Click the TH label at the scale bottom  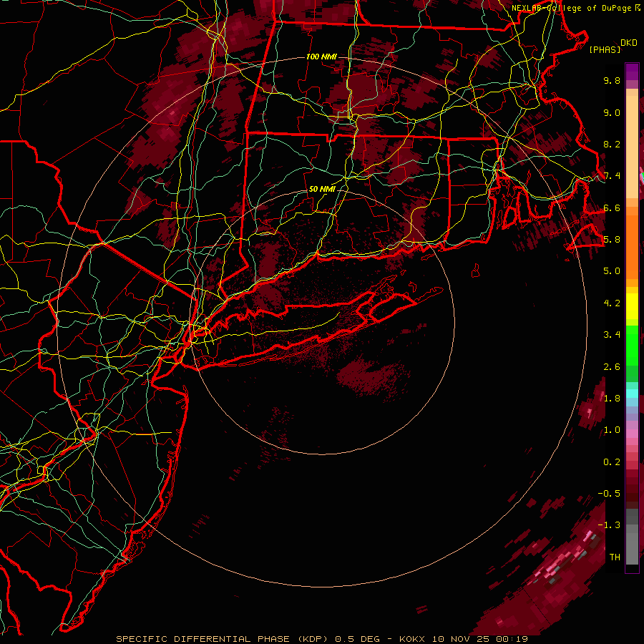[x=615, y=557]
